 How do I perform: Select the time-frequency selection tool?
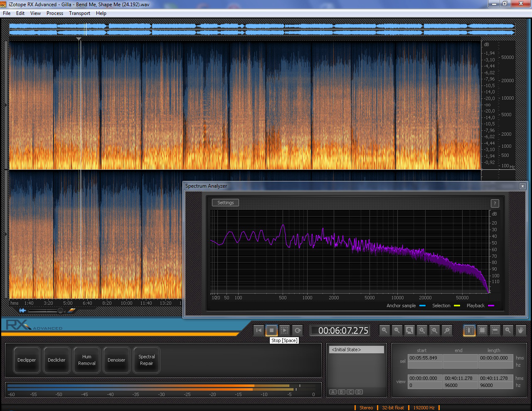coord(482,330)
